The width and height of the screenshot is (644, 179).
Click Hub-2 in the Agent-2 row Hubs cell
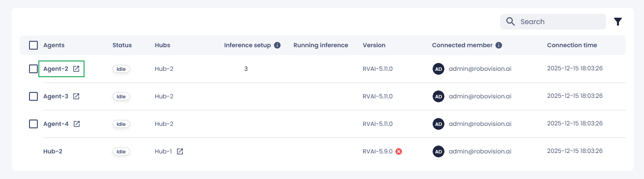click(x=164, y=69)
